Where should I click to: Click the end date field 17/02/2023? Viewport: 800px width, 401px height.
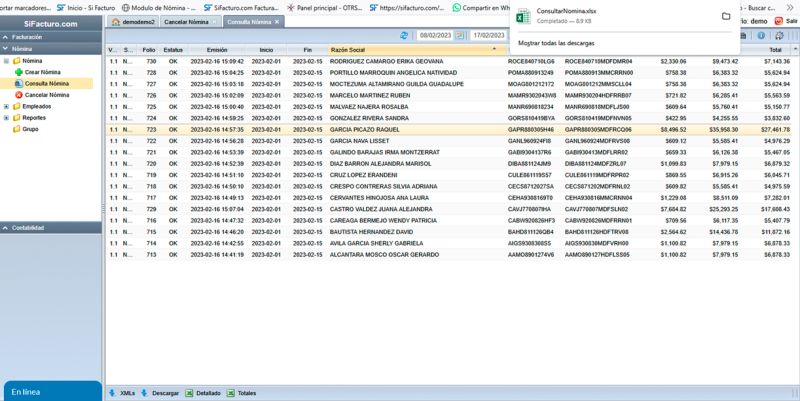[488, 35]
